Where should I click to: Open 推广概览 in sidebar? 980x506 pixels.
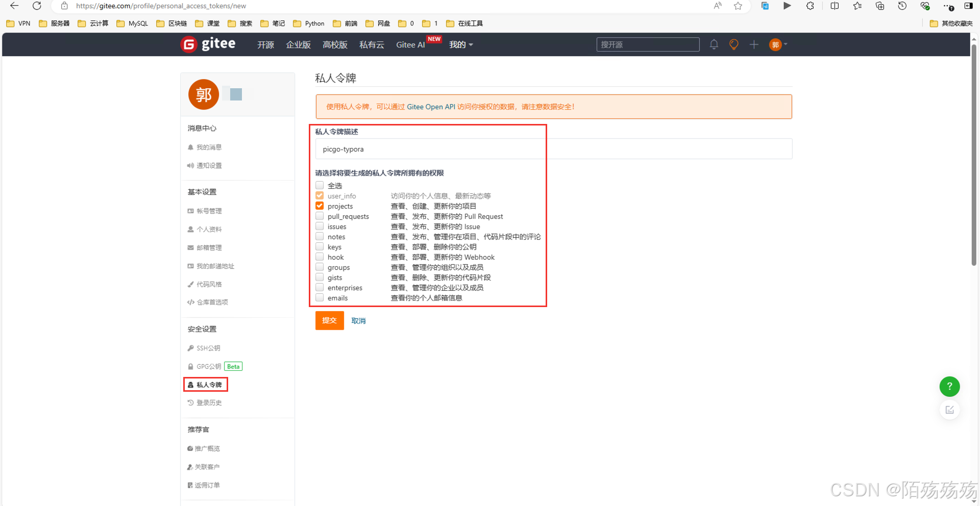point(204,449)
